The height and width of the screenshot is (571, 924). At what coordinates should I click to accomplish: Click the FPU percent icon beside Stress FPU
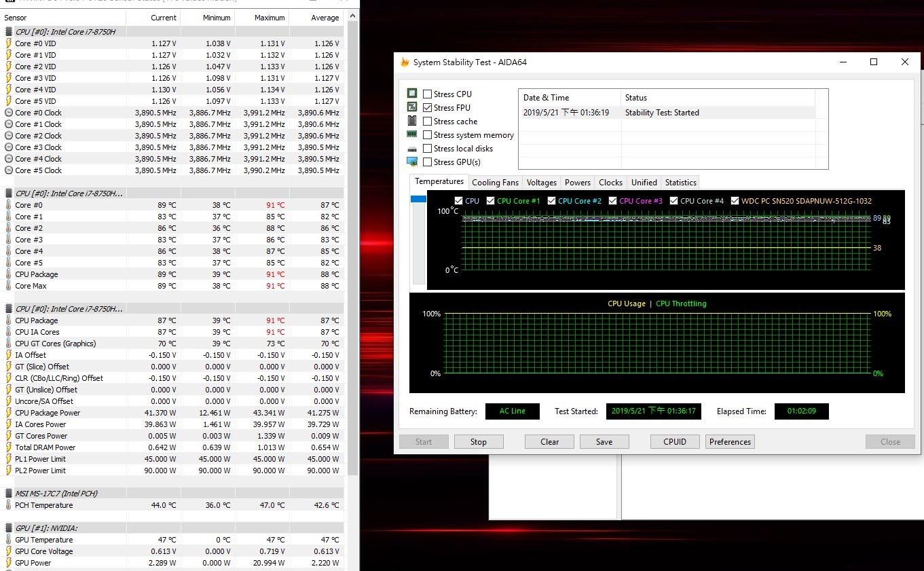(x=411, y=107)
